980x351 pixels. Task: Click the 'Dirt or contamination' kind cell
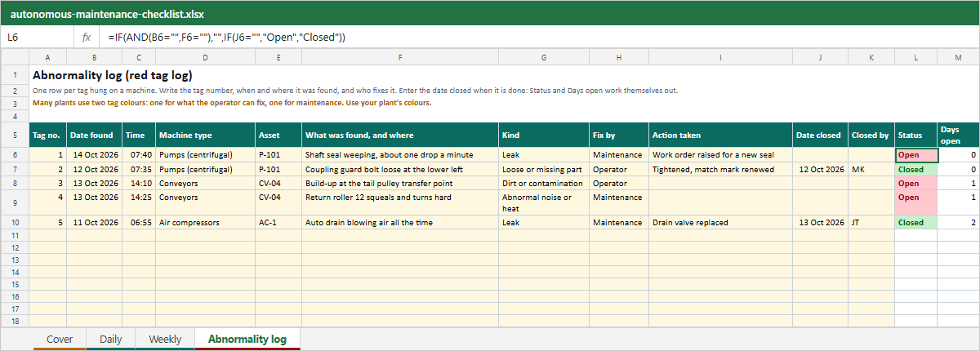pos(544,184)
